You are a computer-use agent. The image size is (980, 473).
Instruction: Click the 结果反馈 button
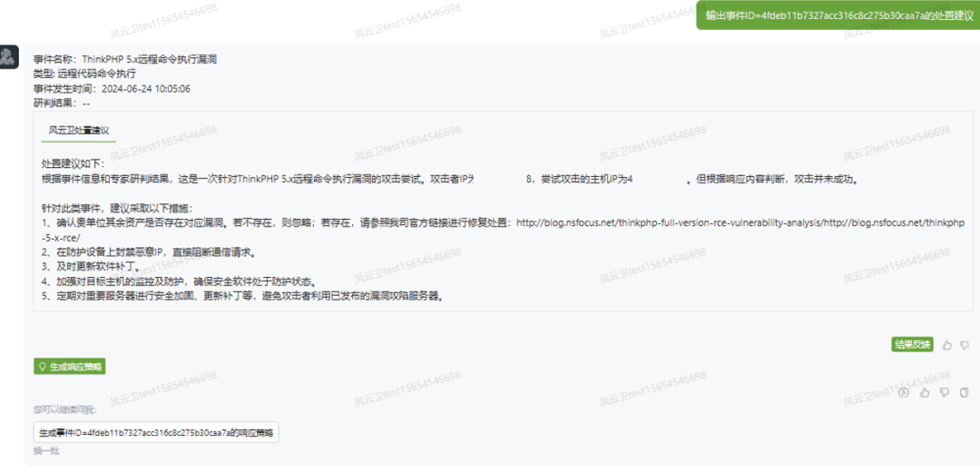tap(913, 345)
